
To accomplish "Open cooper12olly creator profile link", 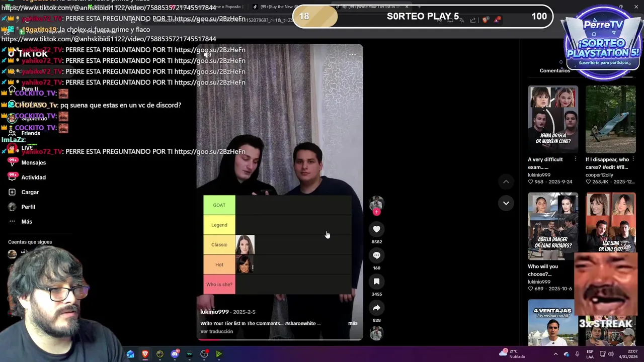I will pos(599,175).
